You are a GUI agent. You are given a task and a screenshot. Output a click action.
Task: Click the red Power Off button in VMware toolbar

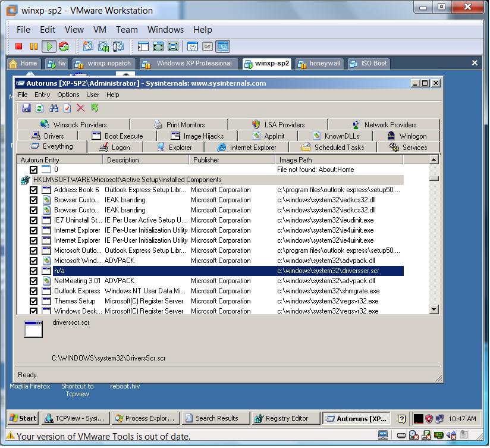tap(19, 46)
